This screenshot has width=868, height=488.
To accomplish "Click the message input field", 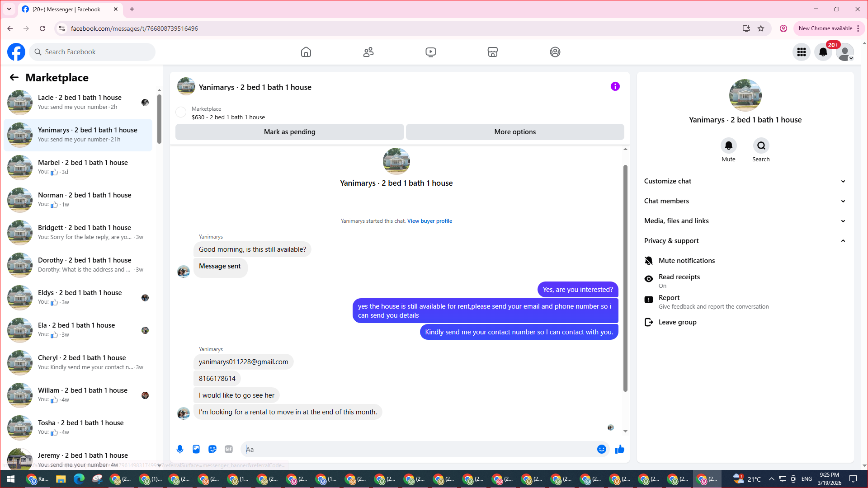I will [x=418, y=449].
